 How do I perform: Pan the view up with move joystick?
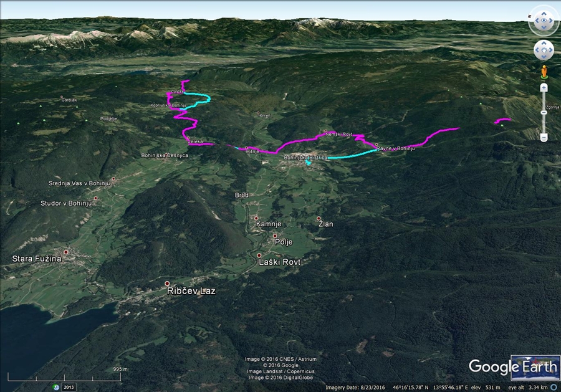click(x=544, y=44)
